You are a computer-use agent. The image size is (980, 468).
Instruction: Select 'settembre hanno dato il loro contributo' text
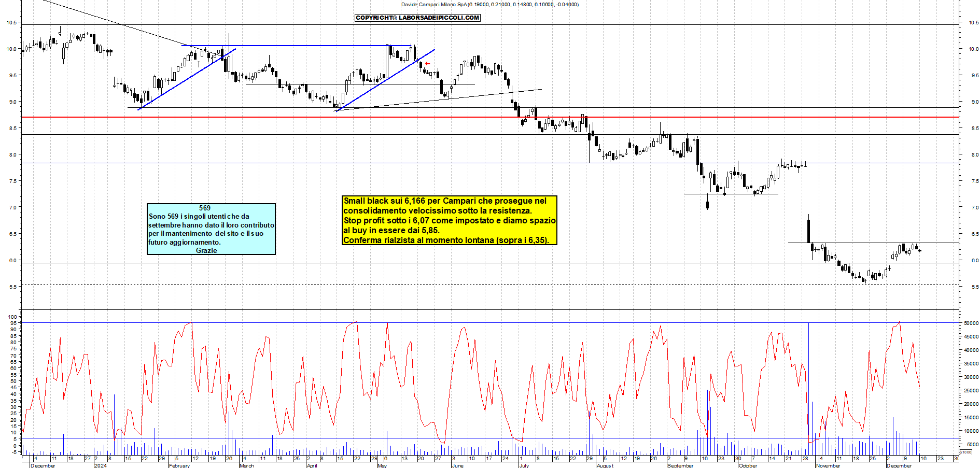pyautogui.click(x=211, y=225)
